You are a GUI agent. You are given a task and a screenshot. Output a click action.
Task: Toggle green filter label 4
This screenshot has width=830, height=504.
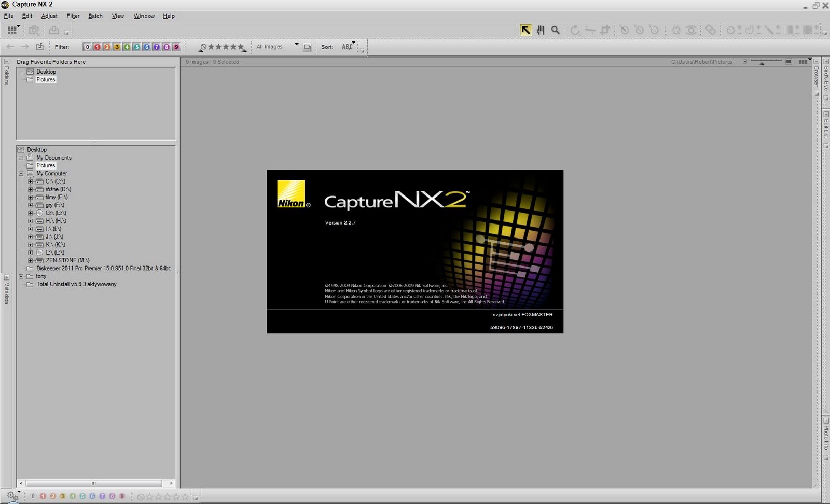(x=127, y=47)
